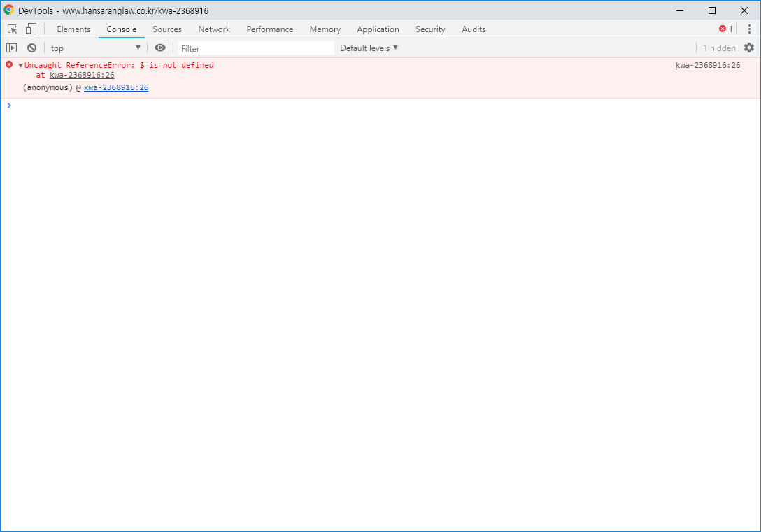Expand the Default levels dropdown

click(369, 48)
